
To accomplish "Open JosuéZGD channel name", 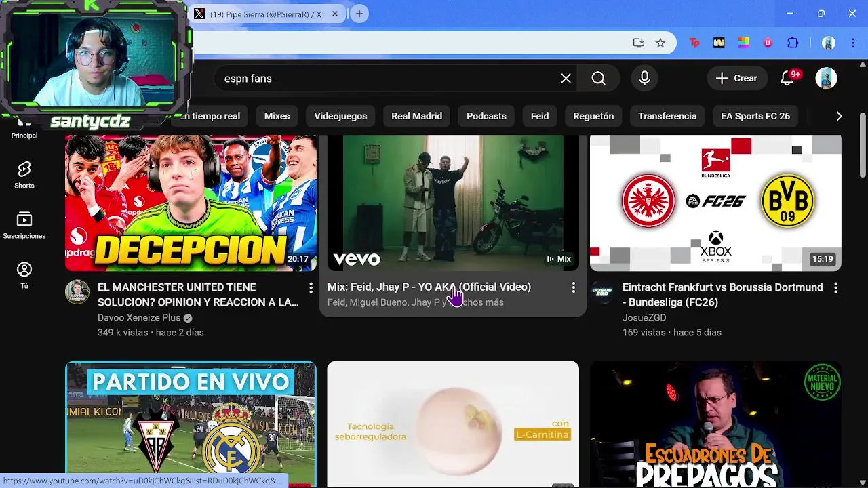I will coord(644,318).
